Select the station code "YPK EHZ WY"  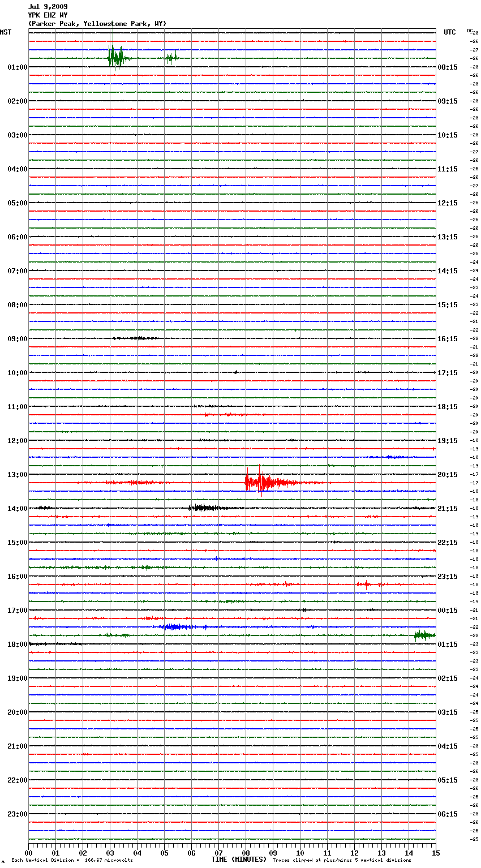[48, 15]
